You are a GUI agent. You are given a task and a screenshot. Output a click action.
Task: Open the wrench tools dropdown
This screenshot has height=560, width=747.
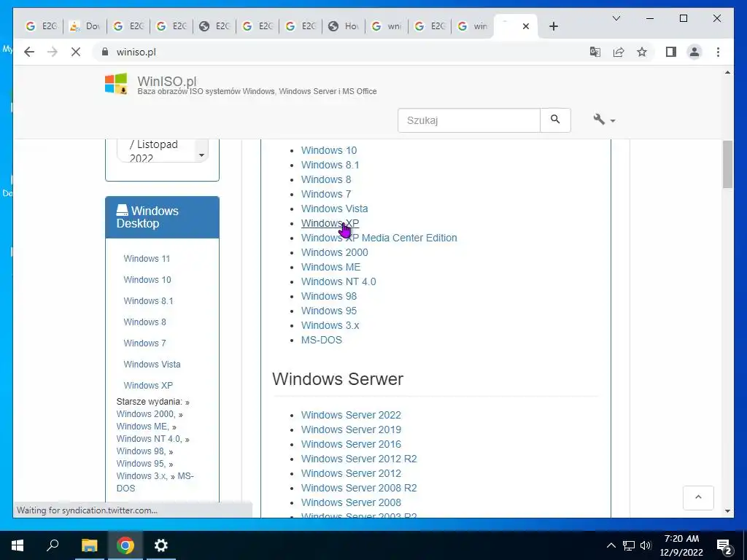point(603,120)
